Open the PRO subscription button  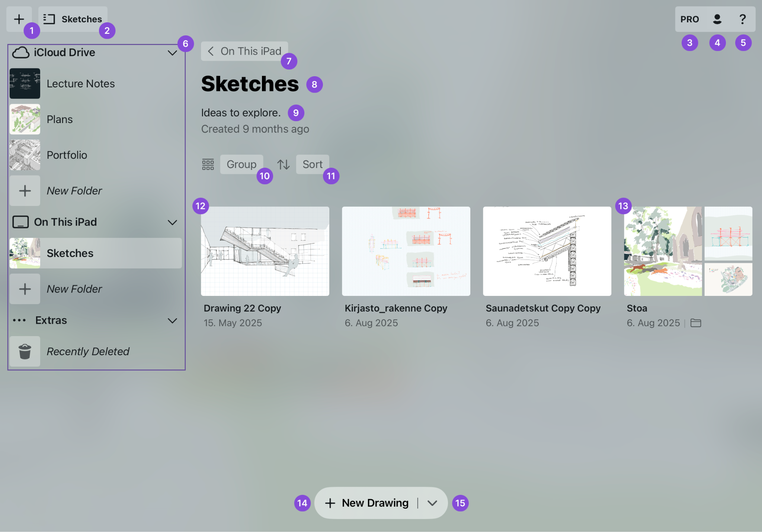coord(689,19)
